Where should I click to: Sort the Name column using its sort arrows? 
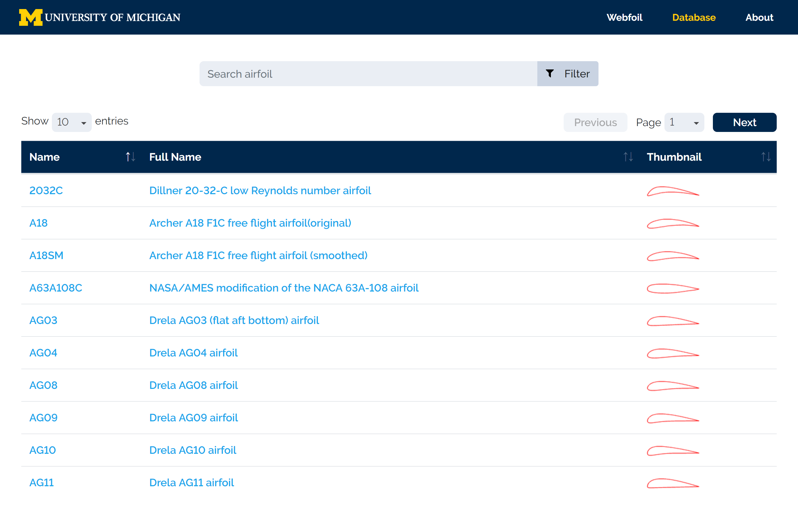(x=131, y=157)
